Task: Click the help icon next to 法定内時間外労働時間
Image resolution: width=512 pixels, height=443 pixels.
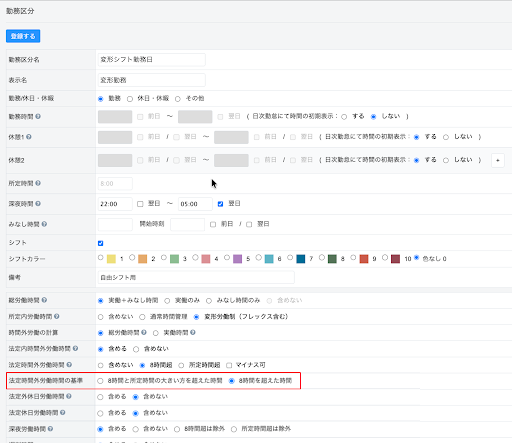Action: tap(75, 348)
